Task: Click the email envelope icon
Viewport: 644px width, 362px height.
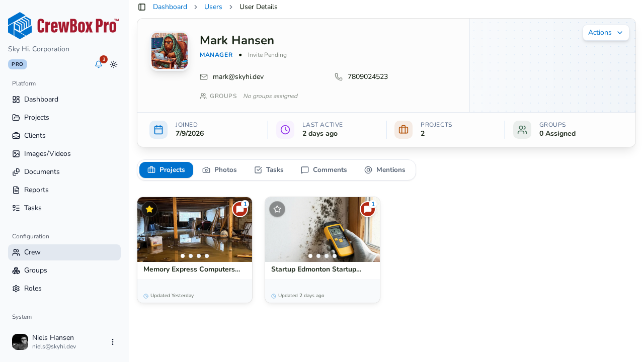Action: tap(204, 77)
